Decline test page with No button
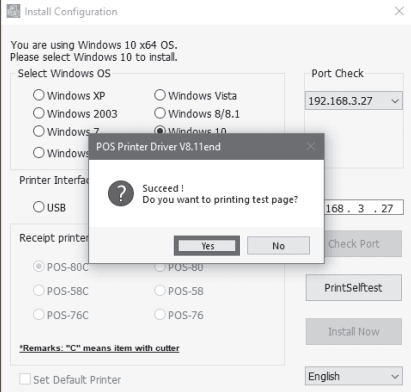 coord(278,246)
